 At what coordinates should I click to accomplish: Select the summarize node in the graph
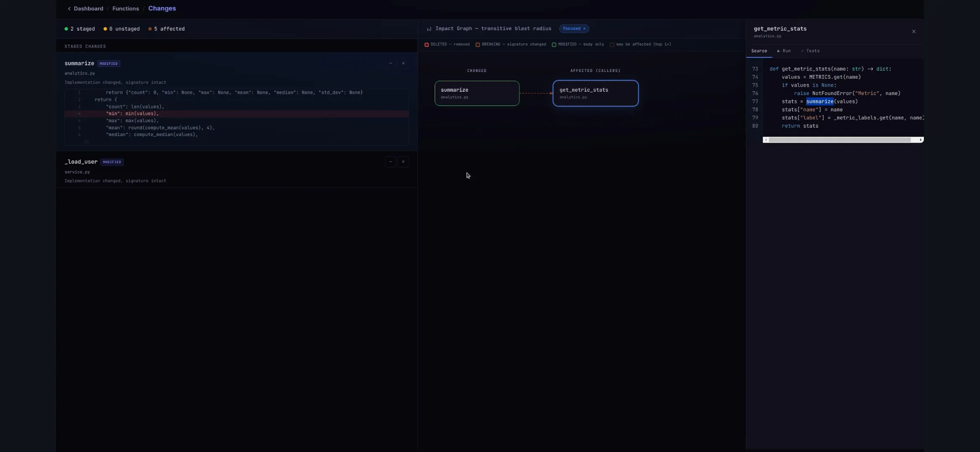click(477, 93)
